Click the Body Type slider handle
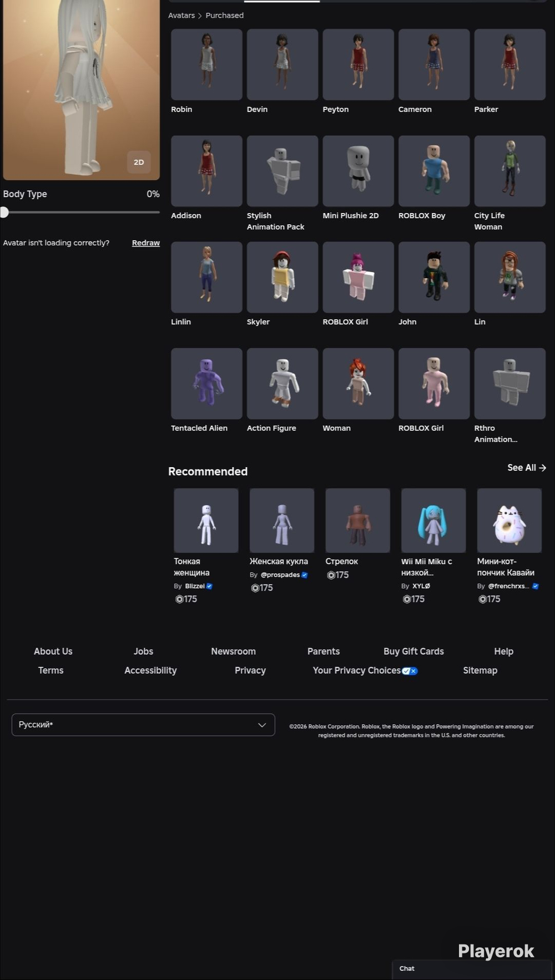The width and height of the screenshot is (555, 980). click(x=4, y=212)
